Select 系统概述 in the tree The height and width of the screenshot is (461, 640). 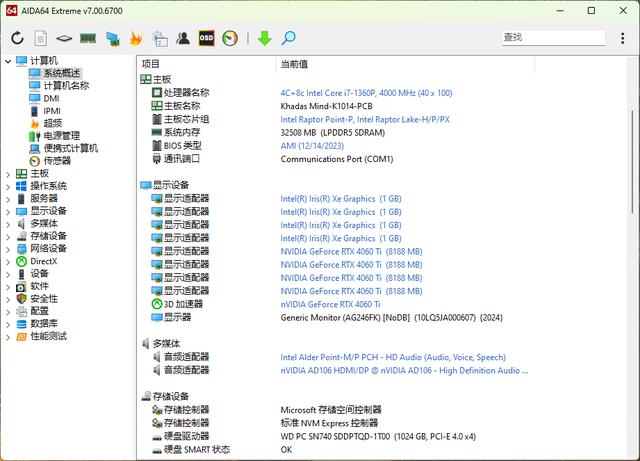62,73
